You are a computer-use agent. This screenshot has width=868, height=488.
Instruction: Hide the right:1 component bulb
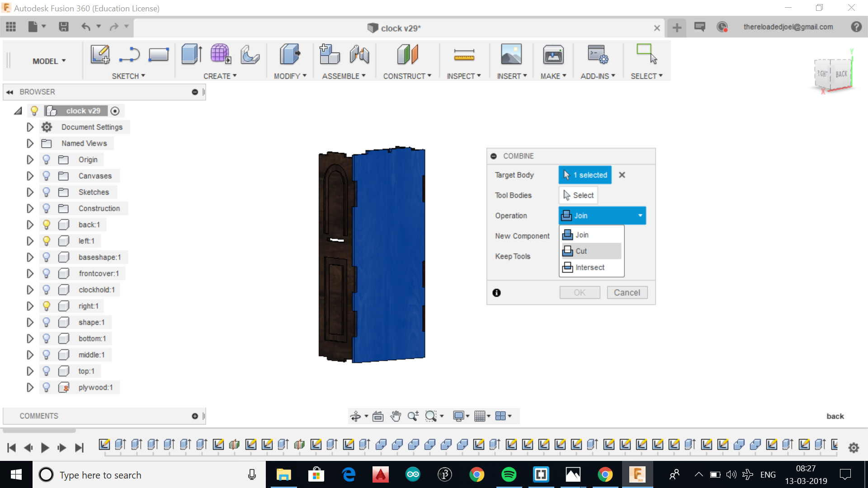[x=46, y=306]
